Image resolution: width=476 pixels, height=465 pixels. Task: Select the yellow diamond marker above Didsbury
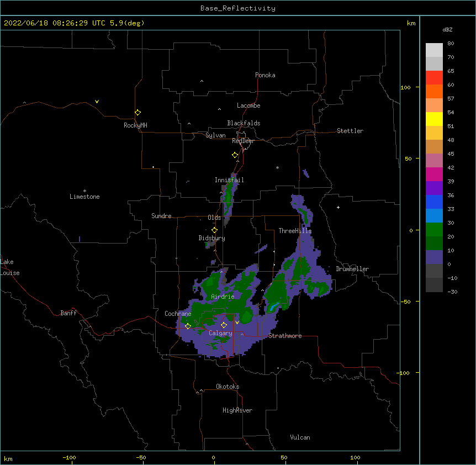pyautogui.click(x=214, y=230)
